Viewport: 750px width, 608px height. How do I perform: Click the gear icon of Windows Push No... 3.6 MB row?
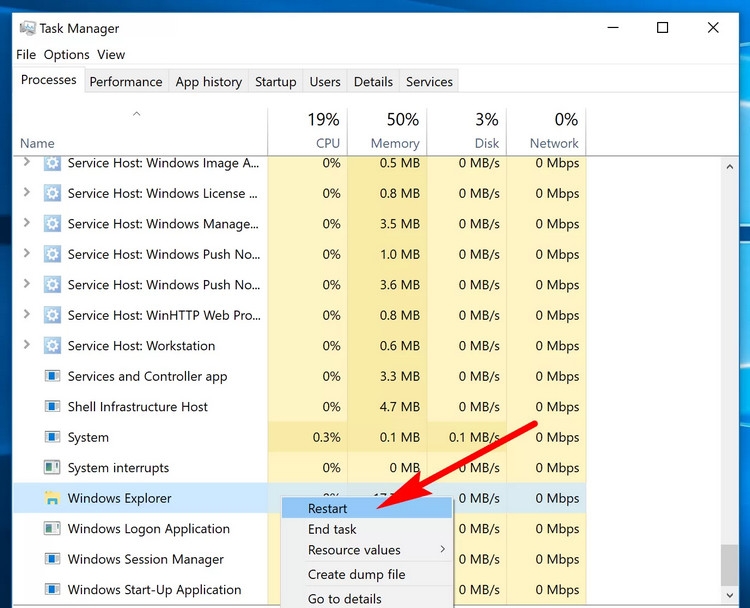coord(52,285)
